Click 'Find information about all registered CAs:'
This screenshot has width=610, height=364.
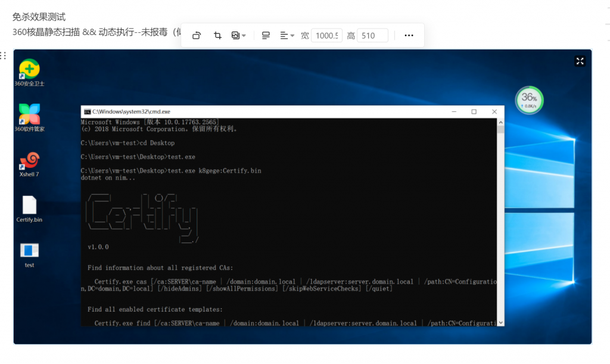(x=160, y=268)
